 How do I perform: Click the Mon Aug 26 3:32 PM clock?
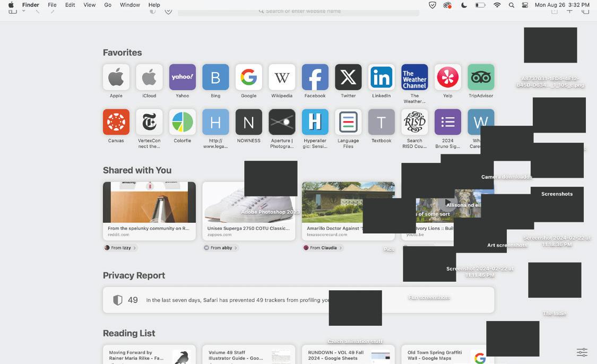click(562, 5)
